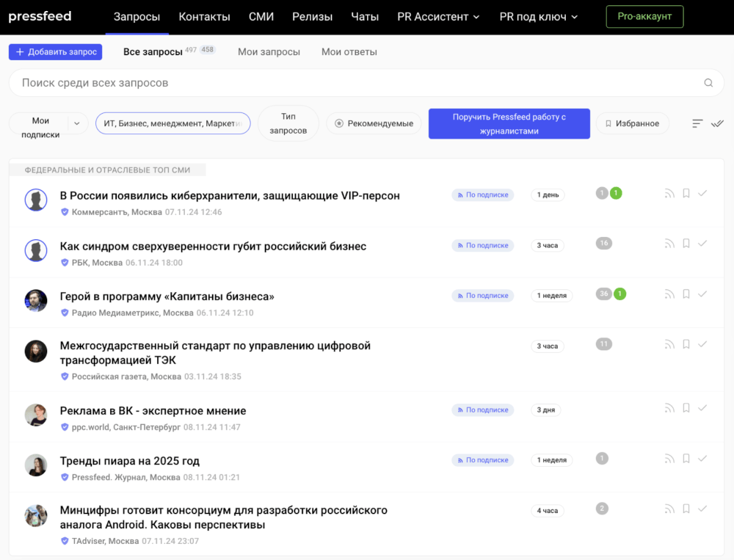Mark the TAdviser Минцифры request as done
This screenshot has width=734, height=560.
tap(702, 509)
